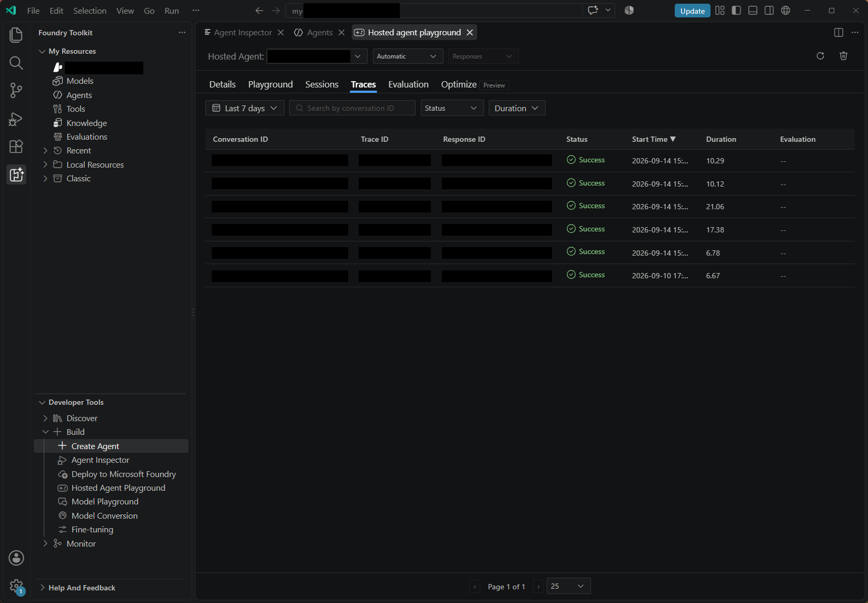Viewport: 868px width, 603px height.
Task: Sort by Start Time column header
Action: [x=654, y=139]
